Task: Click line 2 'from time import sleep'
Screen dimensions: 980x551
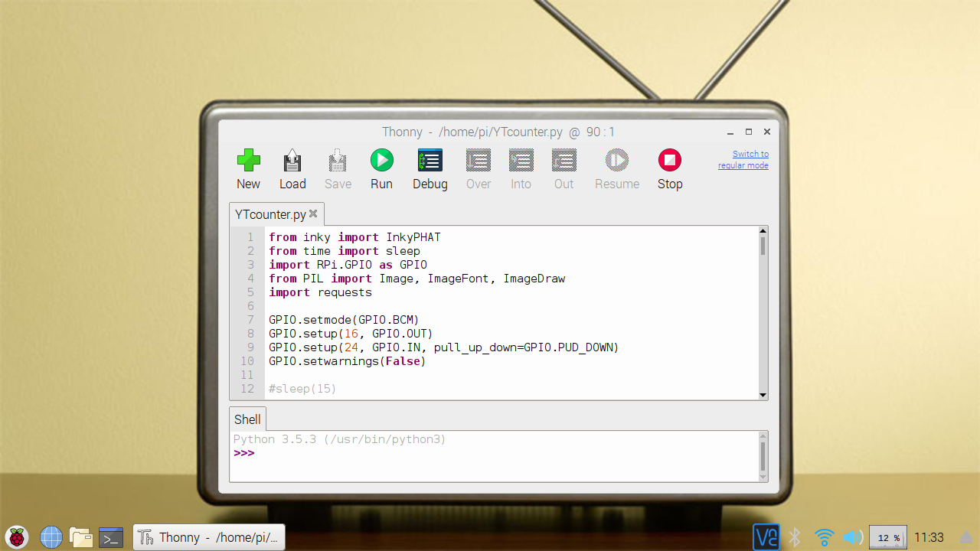Action: (x=345, y=251)
